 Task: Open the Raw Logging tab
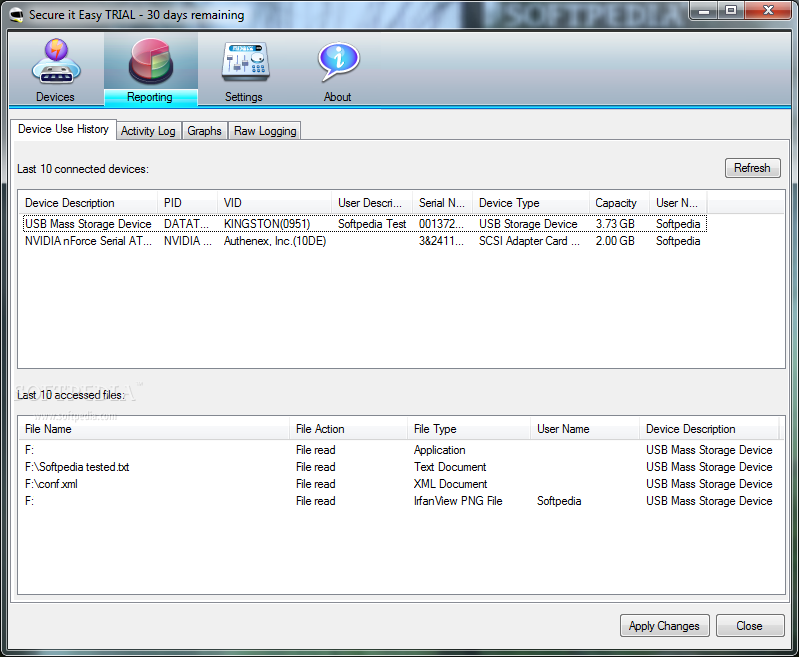click(x=265, y=131)
